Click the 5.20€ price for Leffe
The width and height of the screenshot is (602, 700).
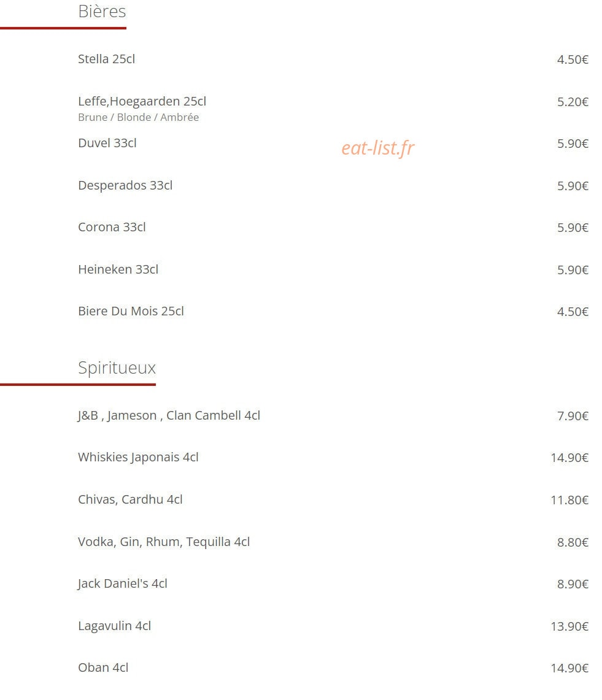[x=573, y=102]
